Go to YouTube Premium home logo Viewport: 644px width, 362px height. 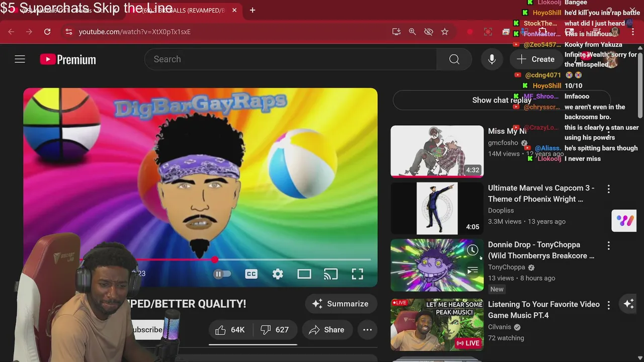click(68, 59)
